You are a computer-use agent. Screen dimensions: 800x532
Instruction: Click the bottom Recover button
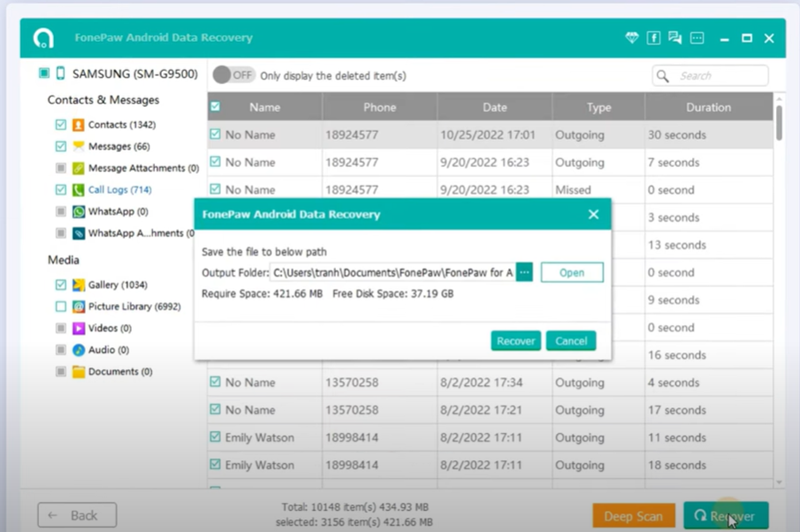(726, 516)
